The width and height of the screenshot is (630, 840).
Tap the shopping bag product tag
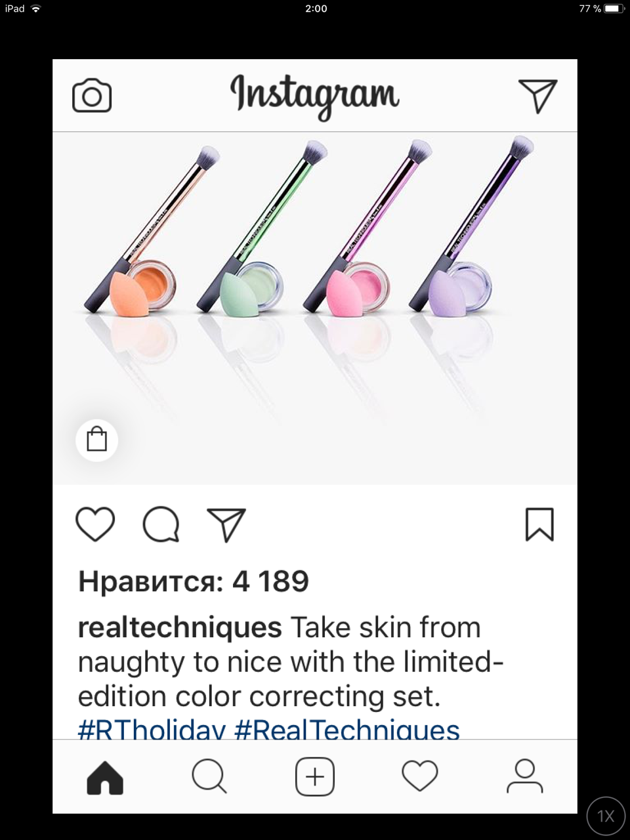[97, 440]
